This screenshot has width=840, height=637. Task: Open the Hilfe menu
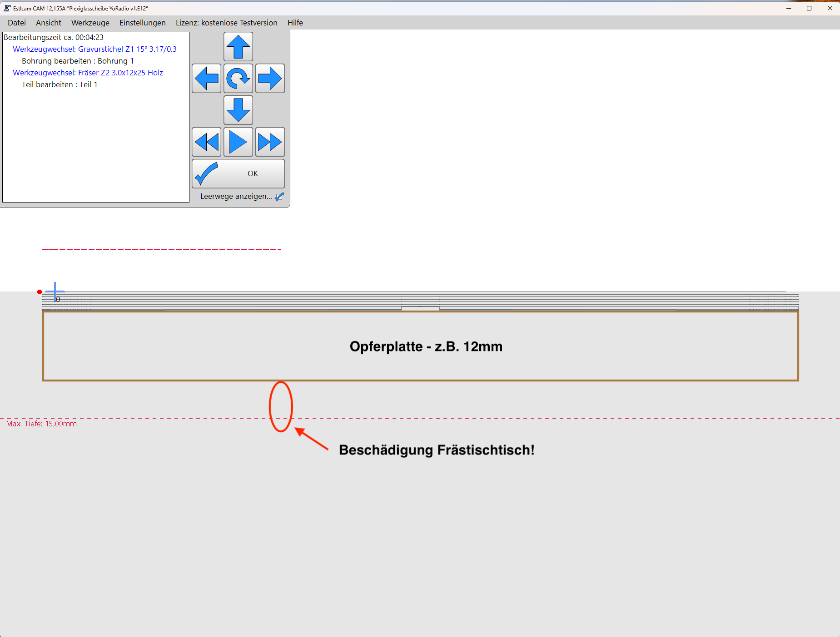(x=295, y=23)
